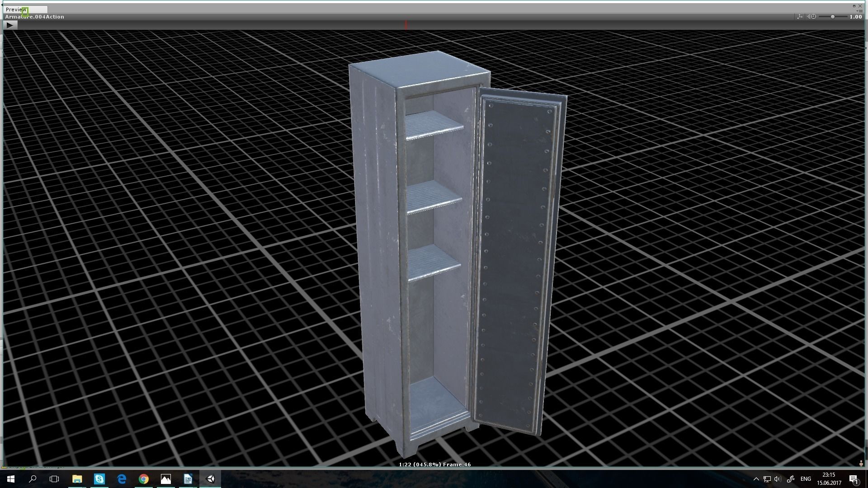This screenshot has height=488, width=868.
Task: Open the volume control in tray
Action: 778,479
